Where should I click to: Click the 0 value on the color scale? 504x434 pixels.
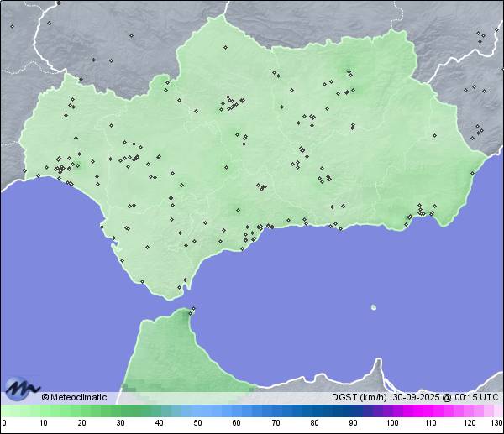tap(3, 422)
